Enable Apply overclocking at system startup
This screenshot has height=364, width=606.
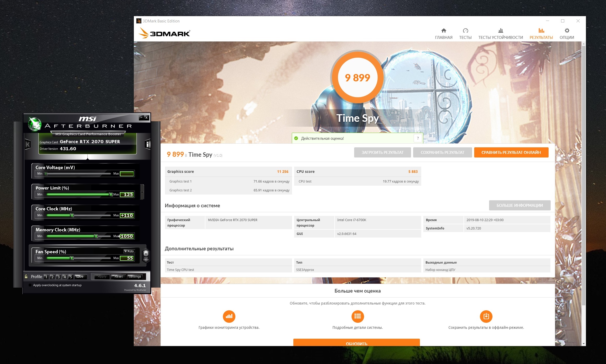pos(30,285)
